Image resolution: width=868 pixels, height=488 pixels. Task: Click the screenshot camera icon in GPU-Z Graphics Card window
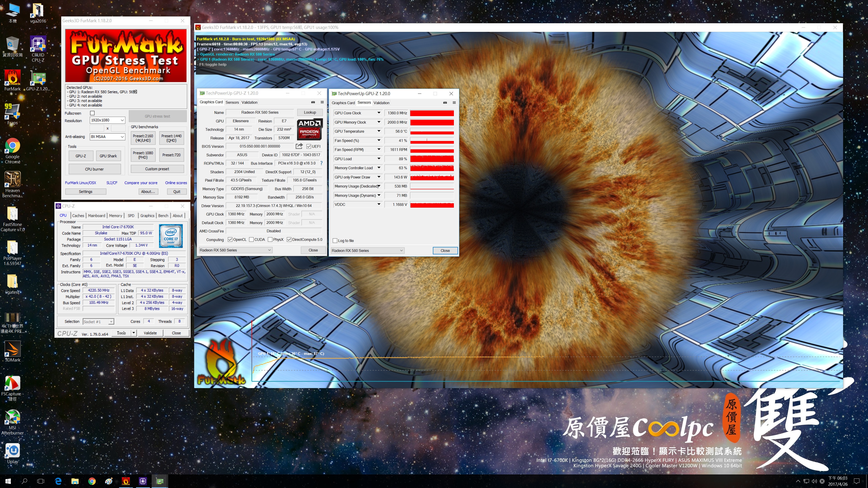[313, 102]
